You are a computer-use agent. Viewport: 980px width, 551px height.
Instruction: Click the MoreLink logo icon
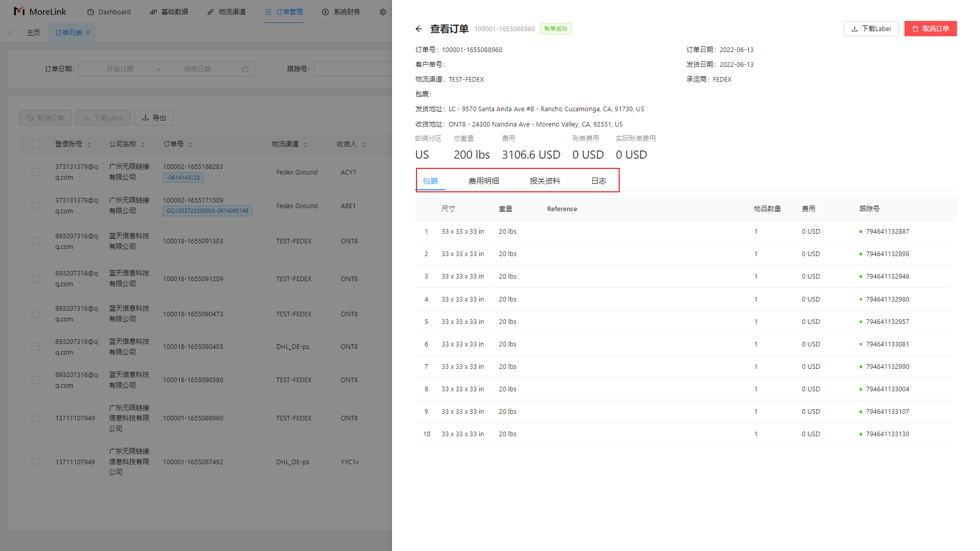(x=19, y=11)
